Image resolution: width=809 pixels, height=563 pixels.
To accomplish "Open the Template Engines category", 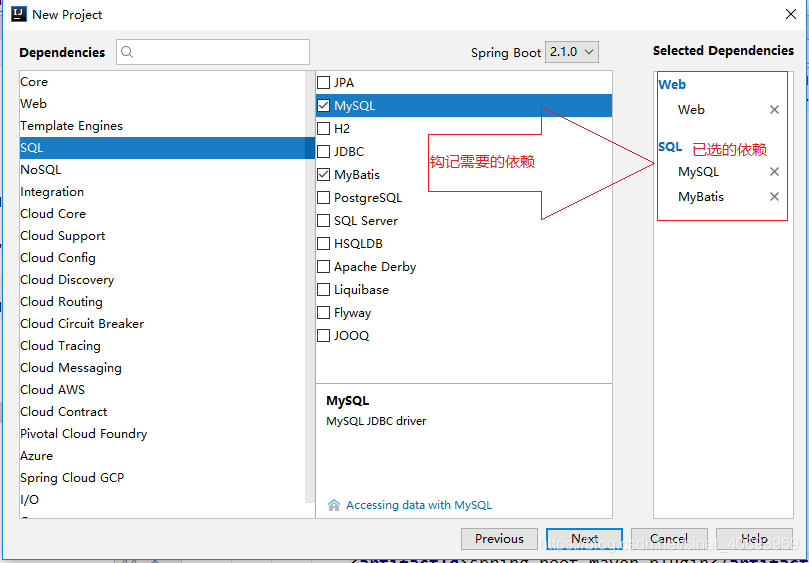I will 162,126.
